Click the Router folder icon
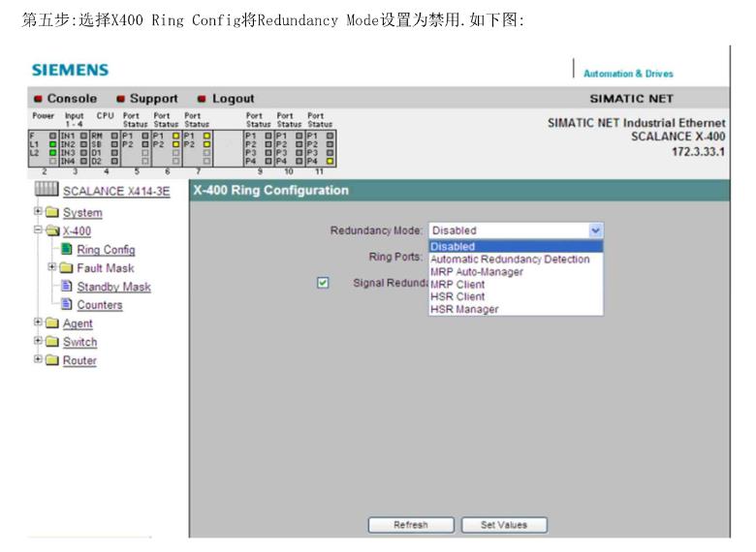Screen dimensions: 756x552 point(50,361)
